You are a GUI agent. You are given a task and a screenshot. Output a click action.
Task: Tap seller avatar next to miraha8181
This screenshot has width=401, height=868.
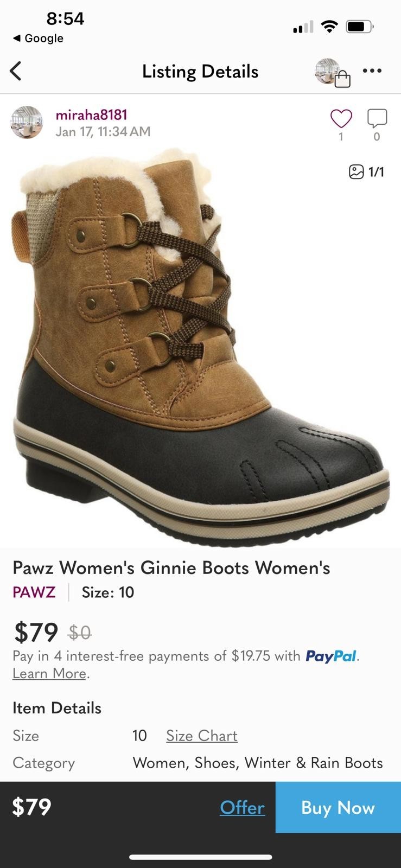tap(27, 122)
